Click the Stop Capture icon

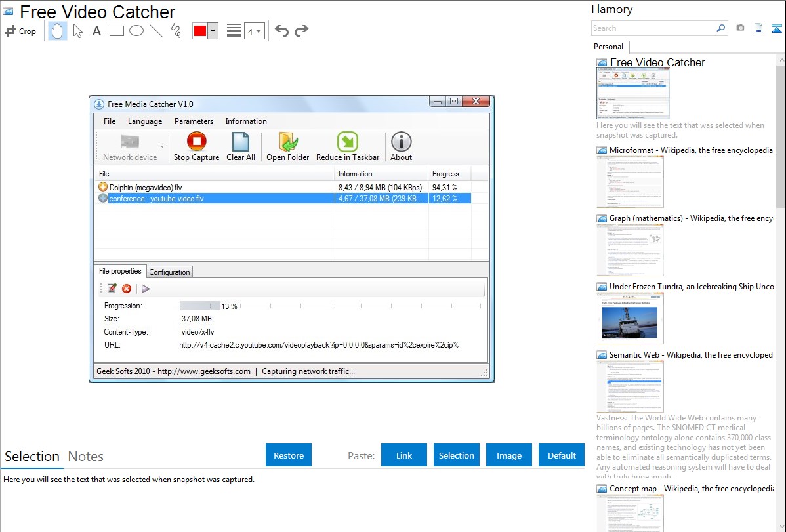point(197,142)
